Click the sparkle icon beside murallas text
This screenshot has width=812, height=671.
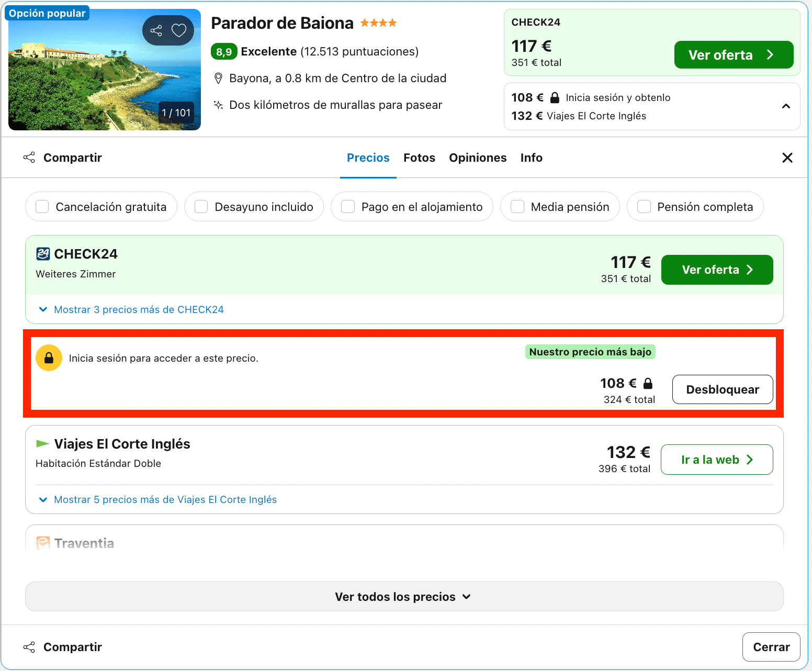[x=218, y=105]
